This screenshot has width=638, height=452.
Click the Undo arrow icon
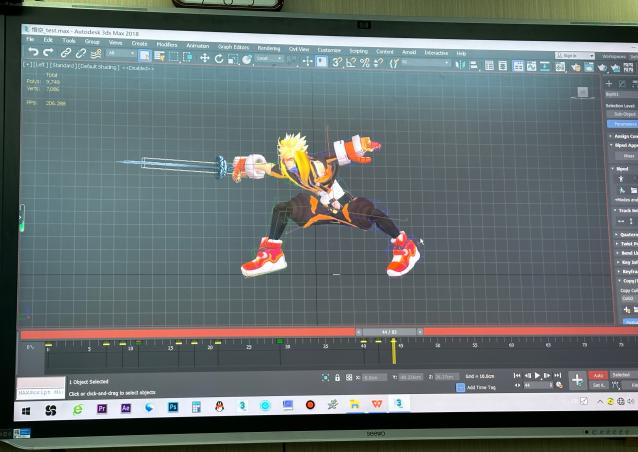pyautogui.click(x=33, y=52)
